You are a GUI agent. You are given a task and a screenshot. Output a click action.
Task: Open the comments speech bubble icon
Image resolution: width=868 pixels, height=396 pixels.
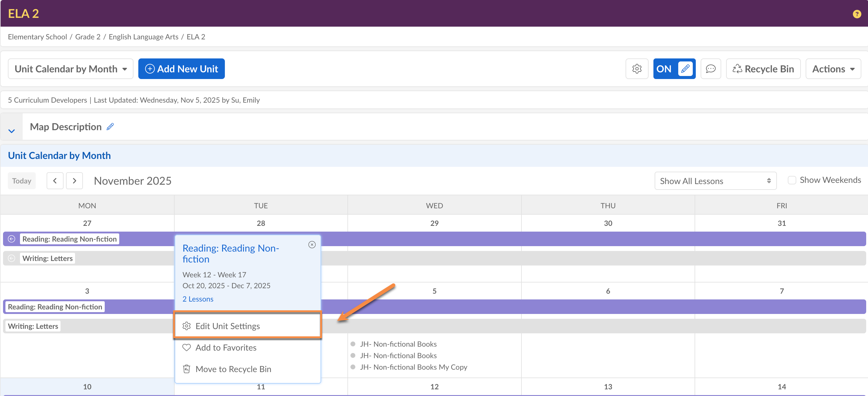click(x=710, y=69)
